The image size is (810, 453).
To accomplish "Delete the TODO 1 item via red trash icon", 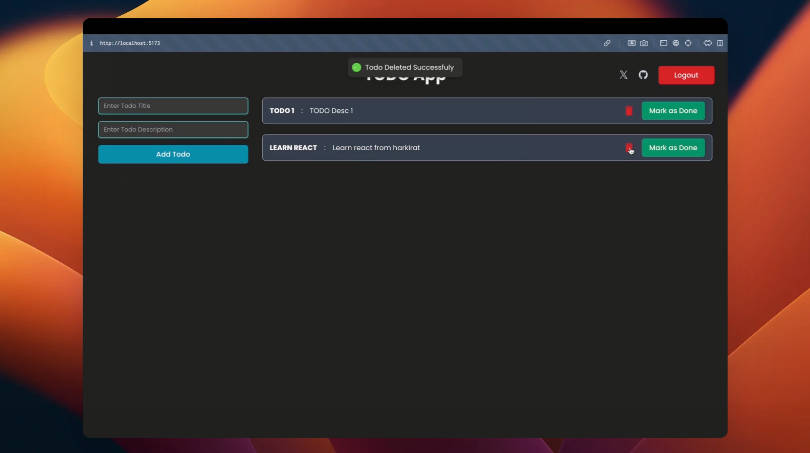I will 629,111.
